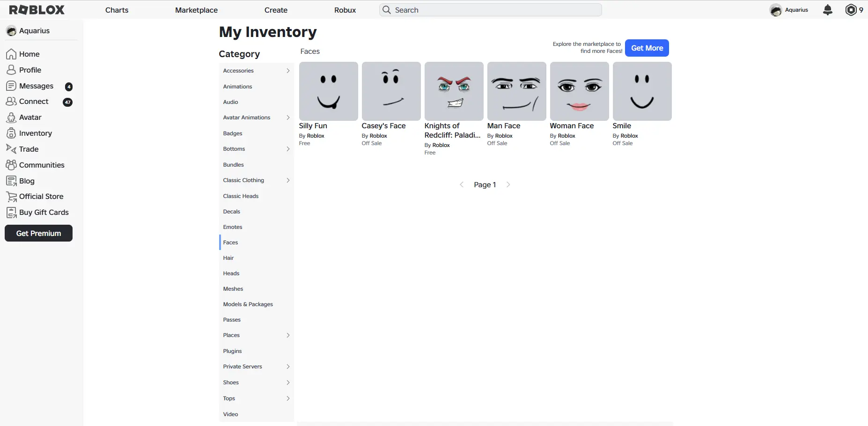Click the Avatar icon in sidebar
The height and width of the screenshot is (426, 868).
click(11, 117)
